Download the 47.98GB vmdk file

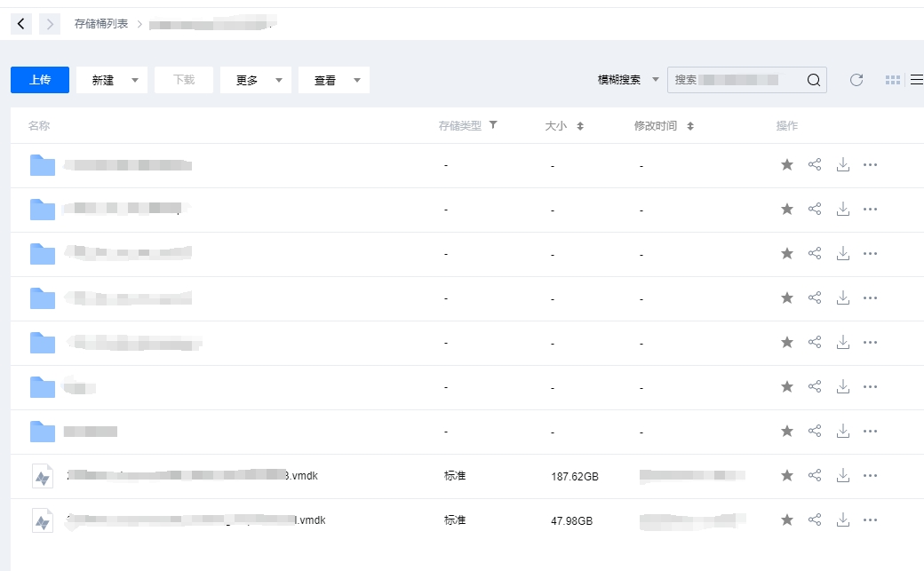[842, 519]
